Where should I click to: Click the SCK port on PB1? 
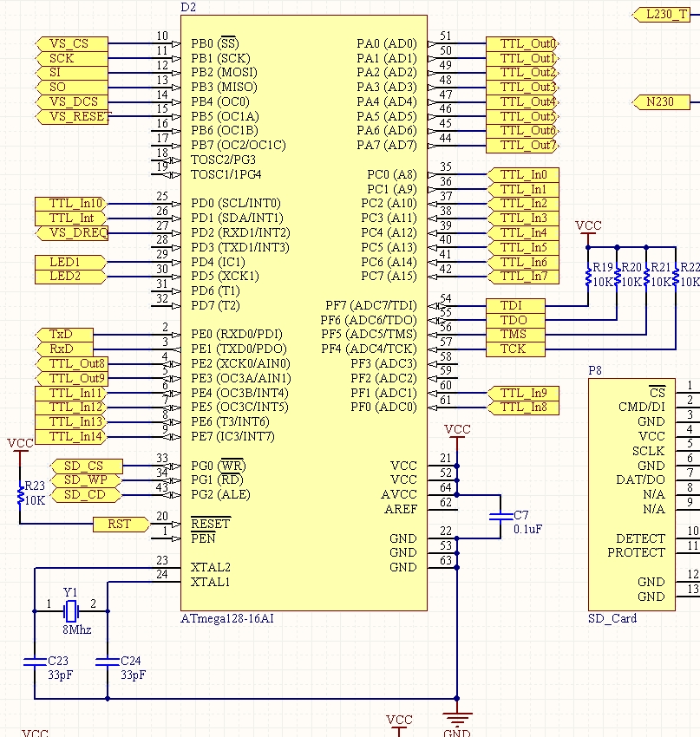coord(71,58)
